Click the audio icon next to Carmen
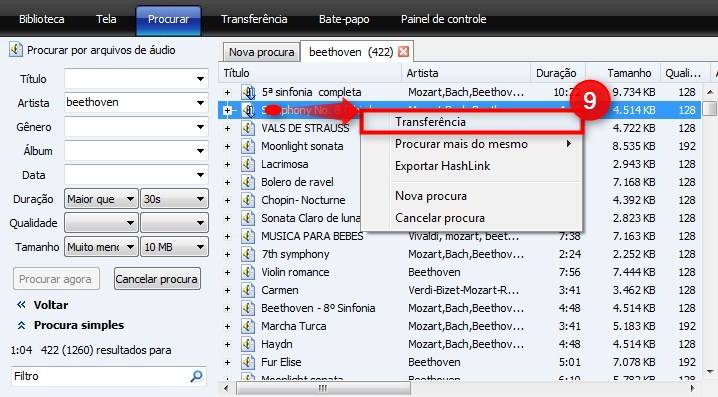 248,290
